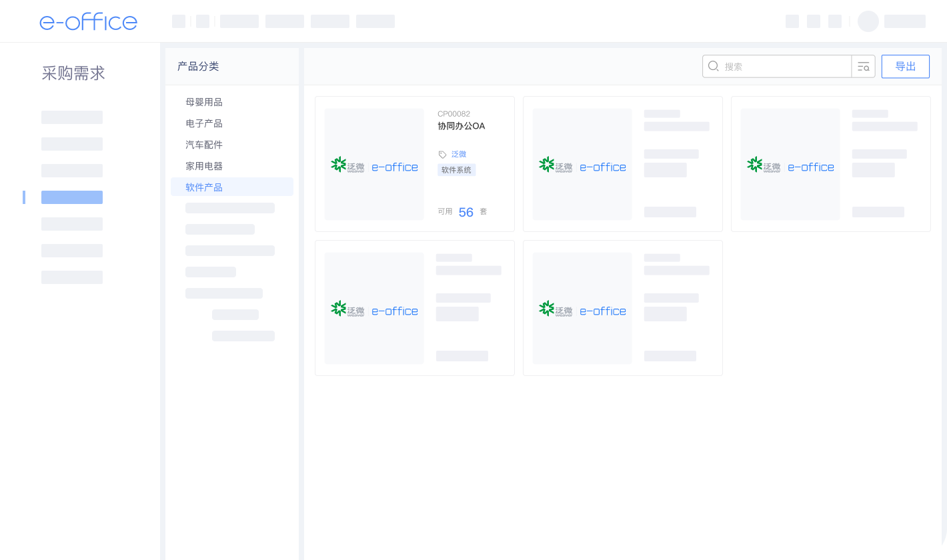Screen dimensions: 947x560
Task: Open the advanced search filter icon
Action: 864,67
